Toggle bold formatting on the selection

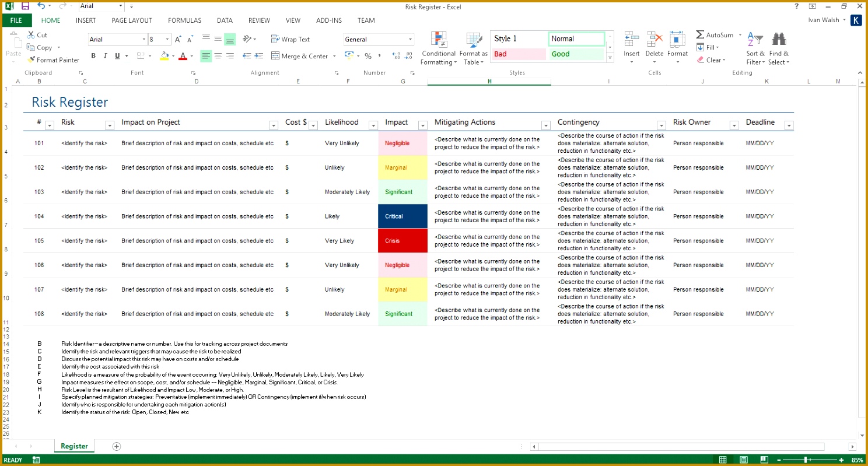click(x=93, y=55)
